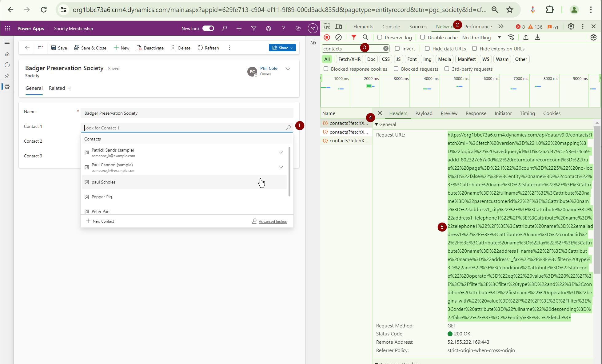Click the headers pane vertical scrollbar
The width and height of the screenshot is (602, 364).
pyautogui.click(x=597, y=200)
